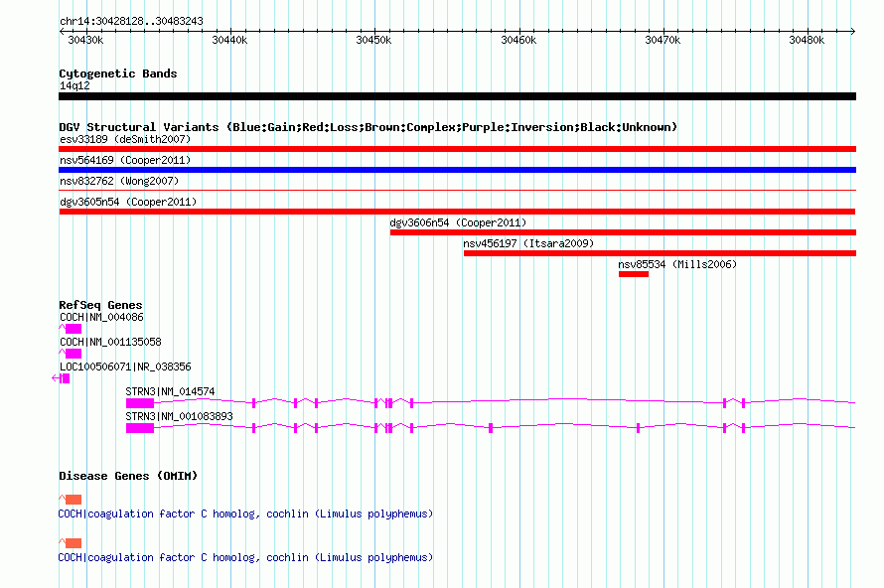This screenshot has width=884, height=588.
Task: Click the esv33189 (deSmith2007) label
Action: [125, 139]
